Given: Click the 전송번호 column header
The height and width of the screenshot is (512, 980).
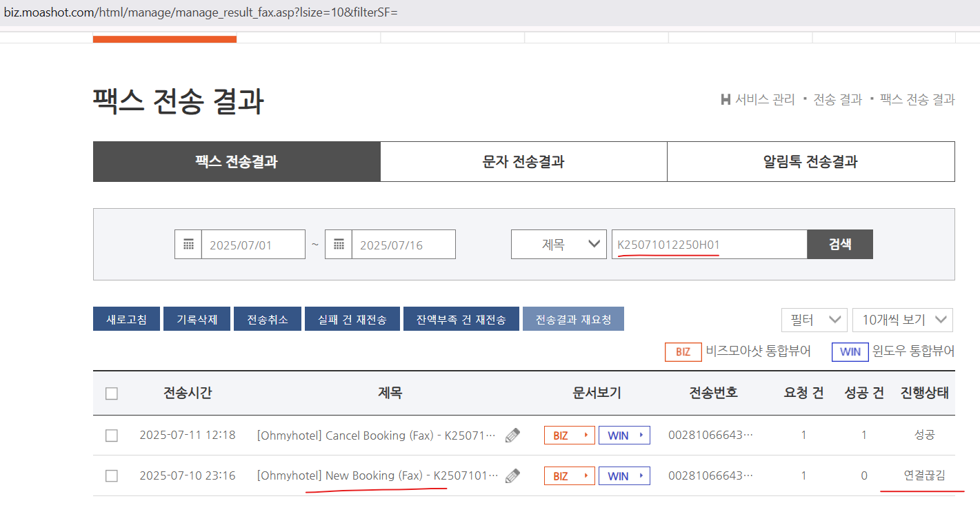Looking at the screenshot, I should (x=713, y=393).
